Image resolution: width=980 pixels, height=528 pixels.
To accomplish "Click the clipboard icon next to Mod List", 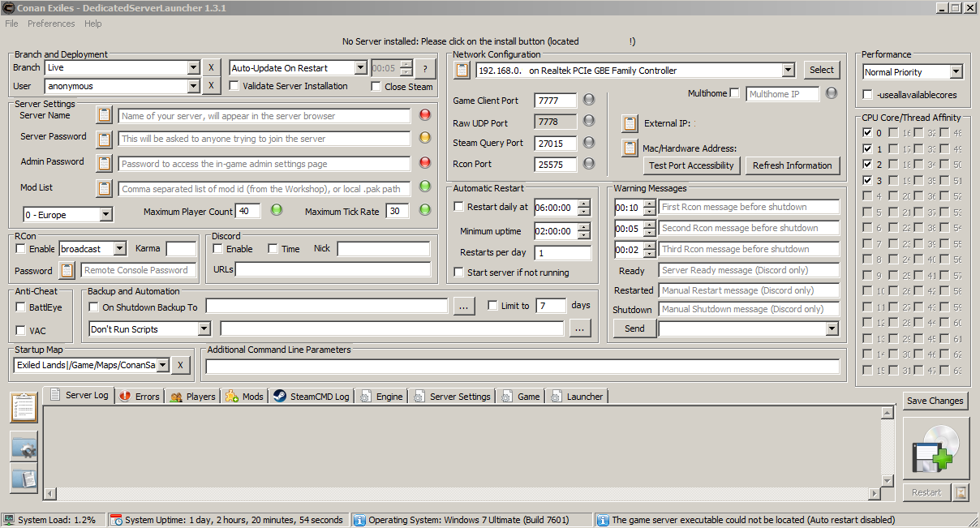I will click(x=105, y=188).
